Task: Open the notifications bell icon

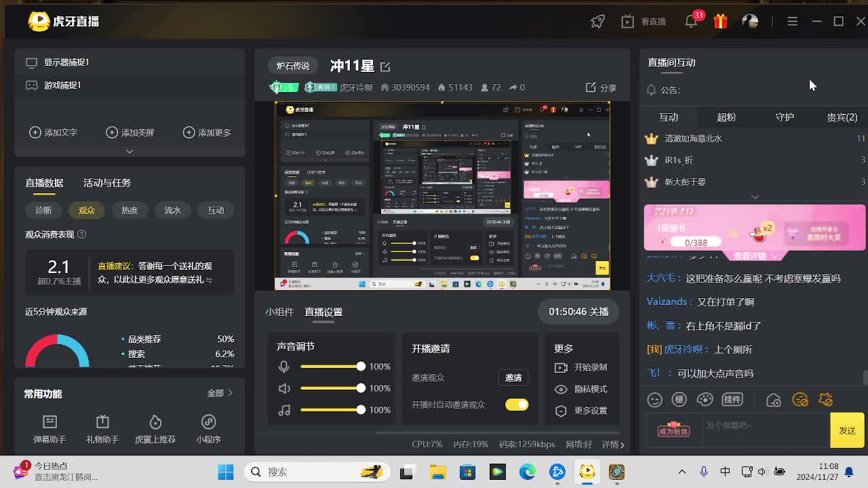Action: pyautogui.click(x=691, y=22)
